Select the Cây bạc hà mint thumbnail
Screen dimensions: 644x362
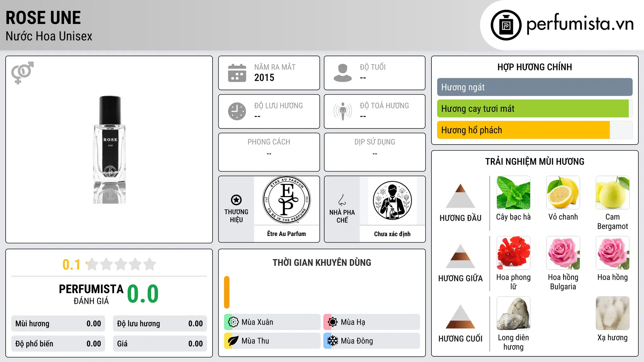pos(514,193)
